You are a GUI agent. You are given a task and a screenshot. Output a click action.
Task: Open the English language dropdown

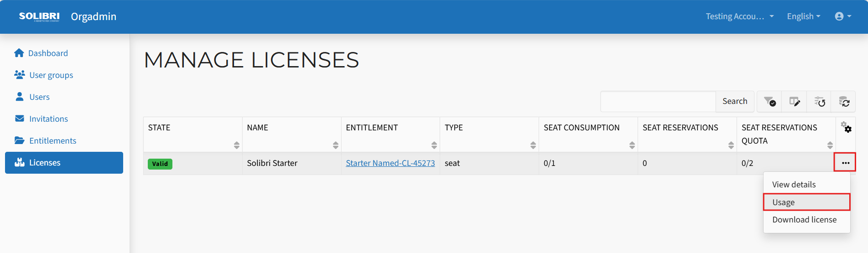803,16
